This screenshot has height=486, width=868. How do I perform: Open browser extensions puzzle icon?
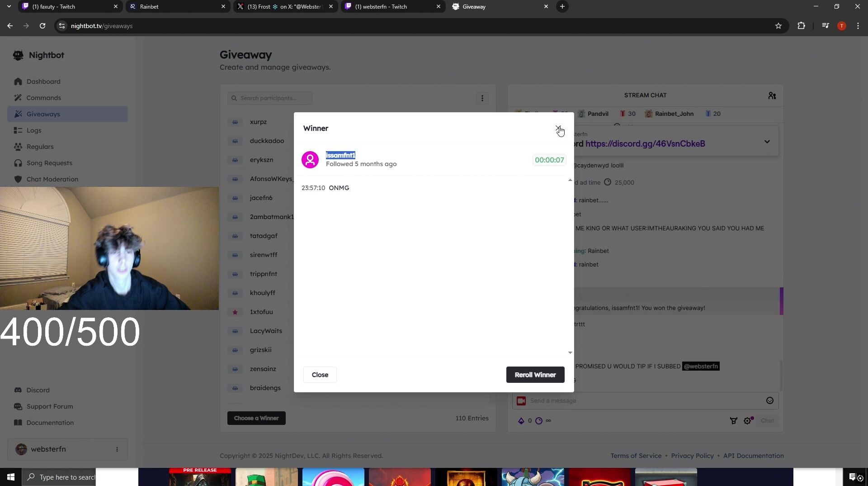click(x=802, y=26)
